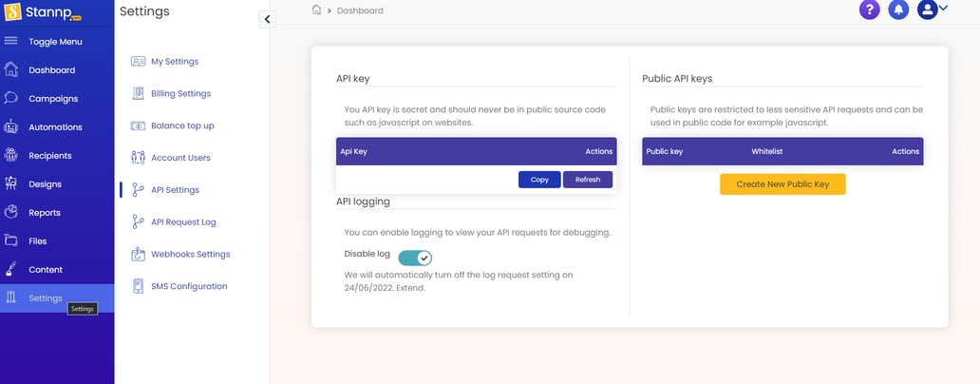This screenshot has height=384, width=980.
Task: Click the Designs easel icon
Action: tap(11, 183)
